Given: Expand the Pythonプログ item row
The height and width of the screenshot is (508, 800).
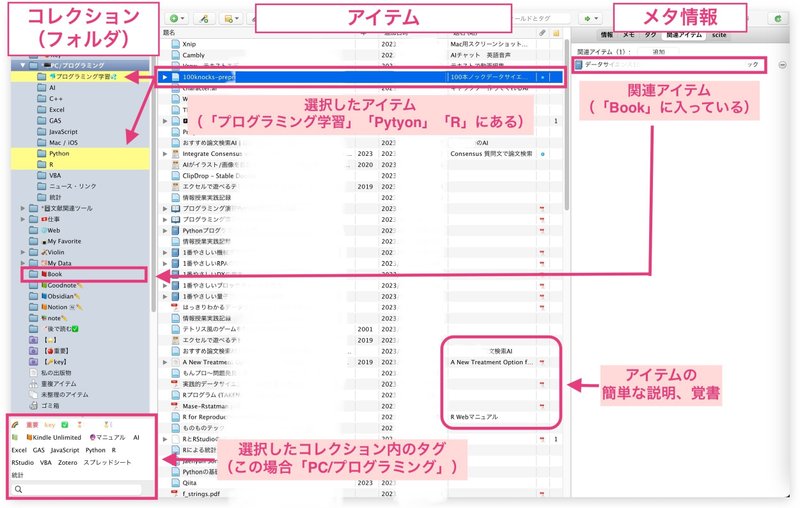Looking at the screenshot, I should (165, 231).
